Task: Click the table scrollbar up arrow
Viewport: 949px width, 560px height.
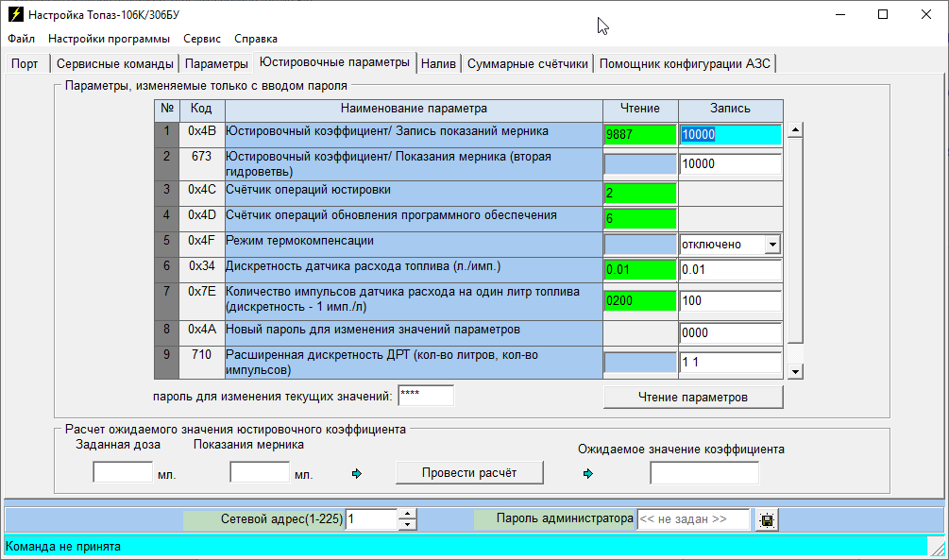Action: coord(796,129)
